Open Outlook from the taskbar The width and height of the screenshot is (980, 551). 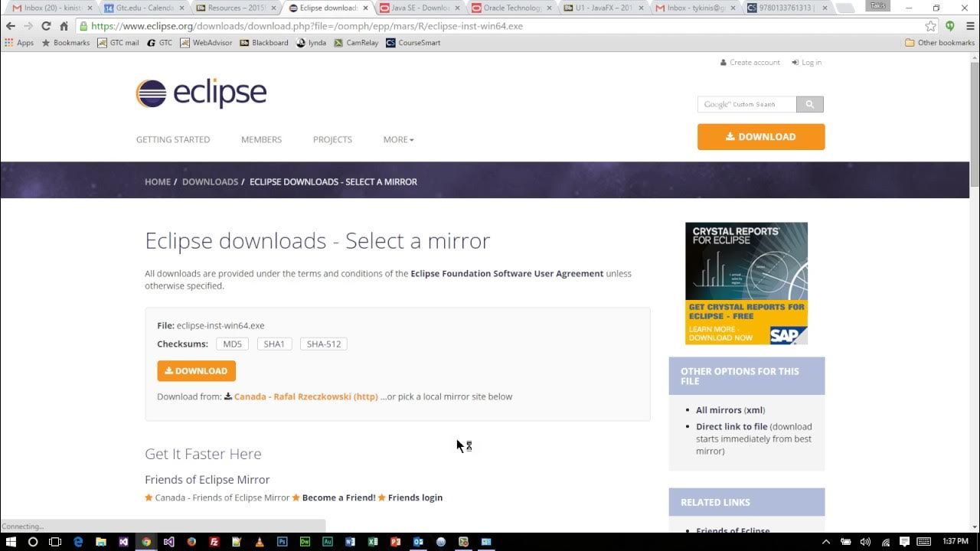418,542
